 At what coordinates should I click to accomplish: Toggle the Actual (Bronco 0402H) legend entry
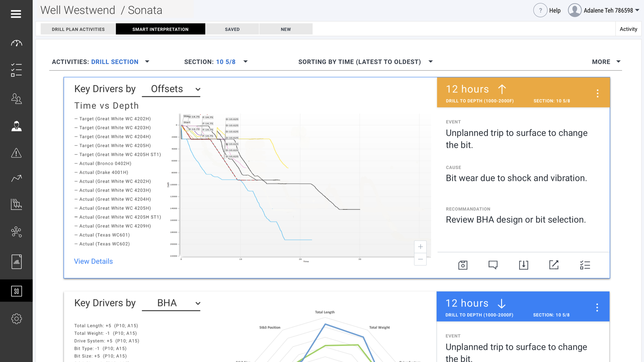coord(105,164)
